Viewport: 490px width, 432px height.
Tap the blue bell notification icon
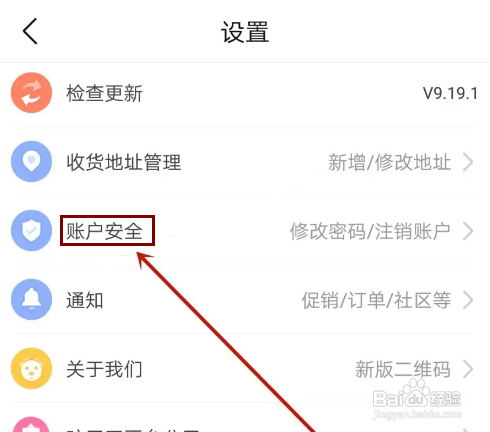coord(31,299)
